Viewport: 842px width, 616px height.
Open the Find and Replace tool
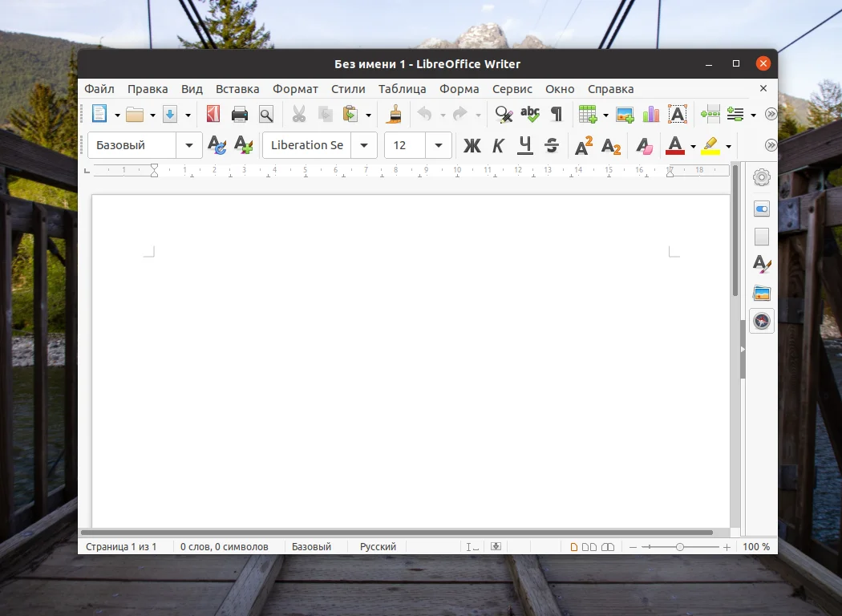coord(502,114)
